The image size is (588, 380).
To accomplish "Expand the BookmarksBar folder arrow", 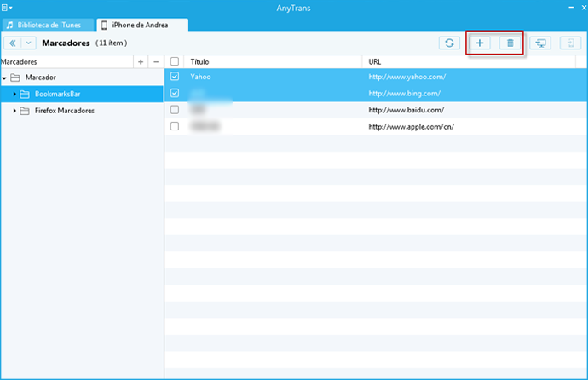I will click(14, 94).
